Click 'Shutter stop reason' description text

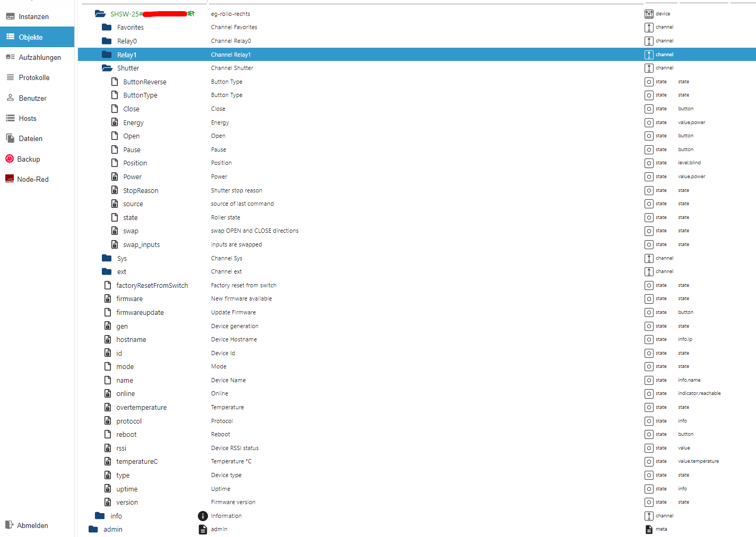(237, 190)
